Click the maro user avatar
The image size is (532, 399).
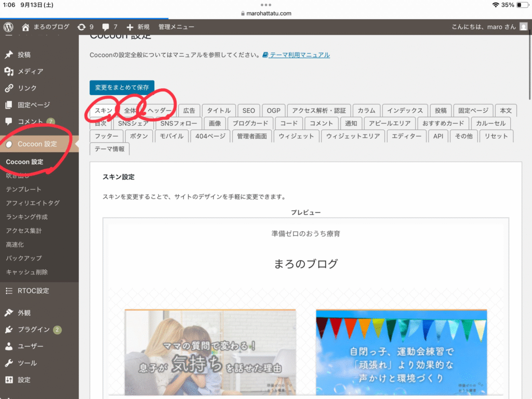pyautogui.click(x=523, y=27)
